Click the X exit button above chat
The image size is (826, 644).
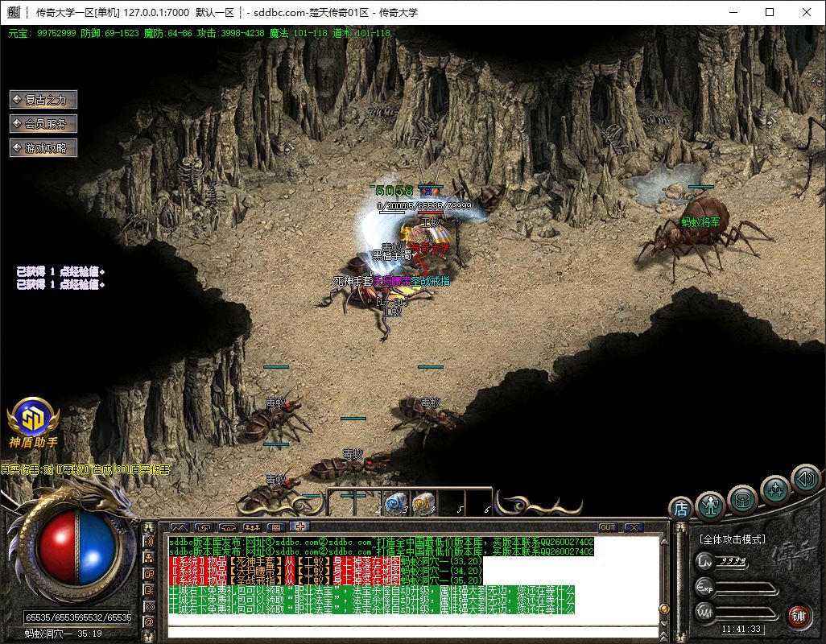[x=634, y=527]
